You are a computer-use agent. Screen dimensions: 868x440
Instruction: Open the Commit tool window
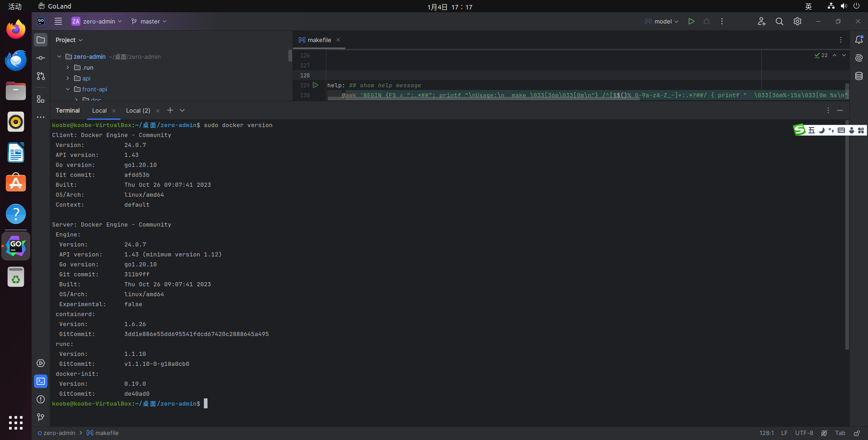(41, 58)
